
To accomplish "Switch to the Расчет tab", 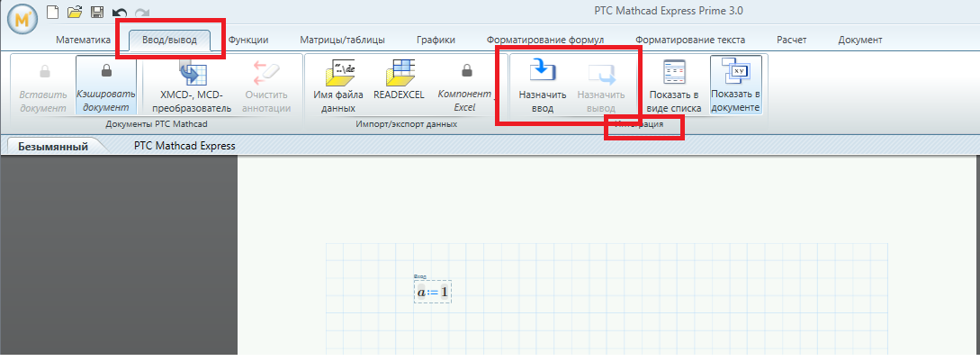I will (791, 40).
